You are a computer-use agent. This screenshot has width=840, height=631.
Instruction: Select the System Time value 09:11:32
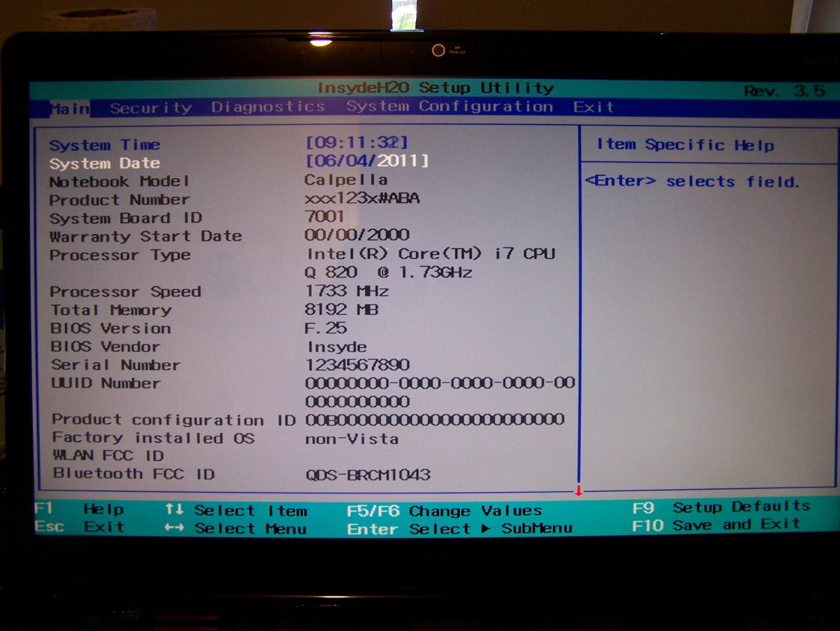coord(357,142)
